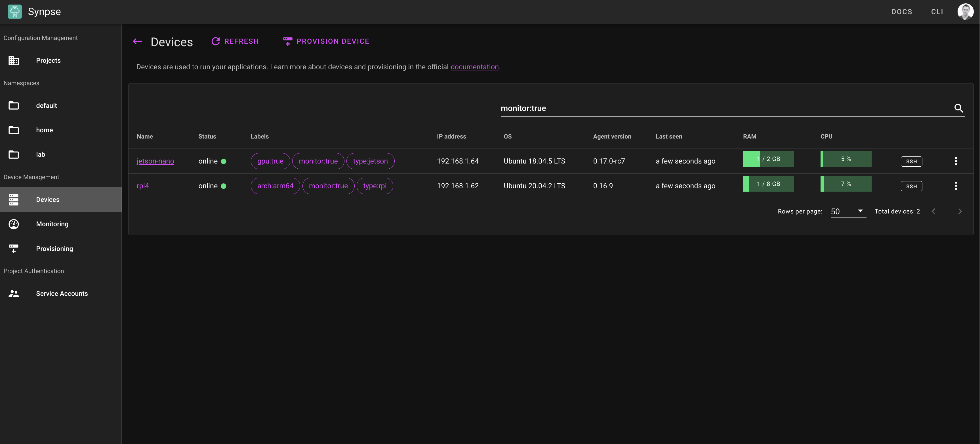Click the Projects building icon
980x444 pixels.
[x=14, y=60]
